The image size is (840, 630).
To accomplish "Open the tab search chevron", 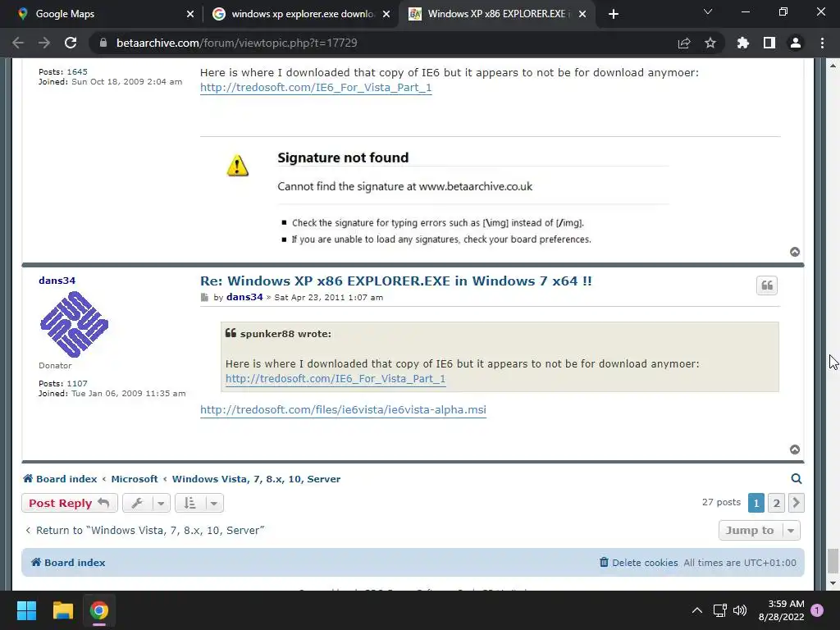I will (x=708, y=11).
